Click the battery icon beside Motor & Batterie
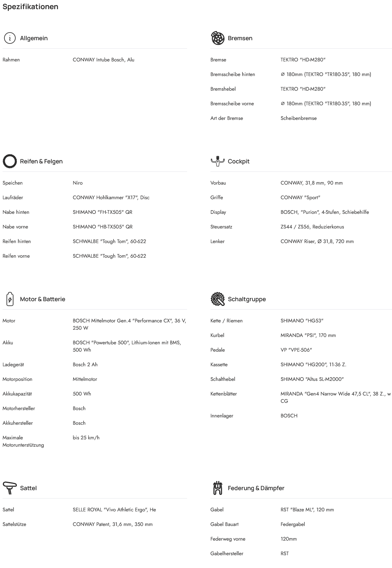This screenshot has height=568, width=392. pyautogui.click(x=10, y=299)
